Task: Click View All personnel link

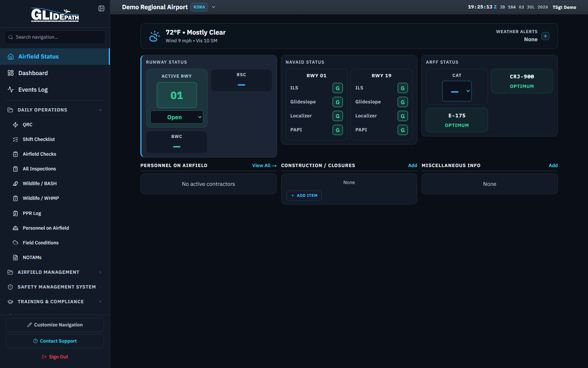Action: point(264,166)
